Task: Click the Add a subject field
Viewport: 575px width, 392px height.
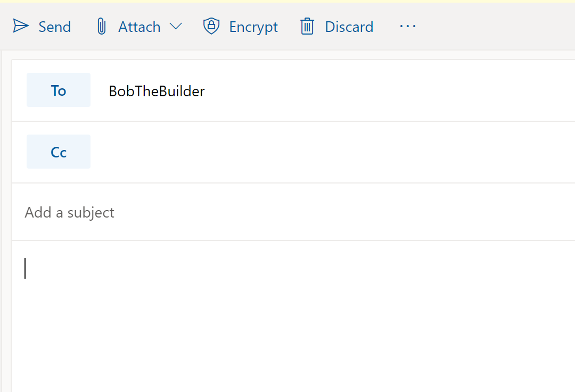Action: [69, 212]
